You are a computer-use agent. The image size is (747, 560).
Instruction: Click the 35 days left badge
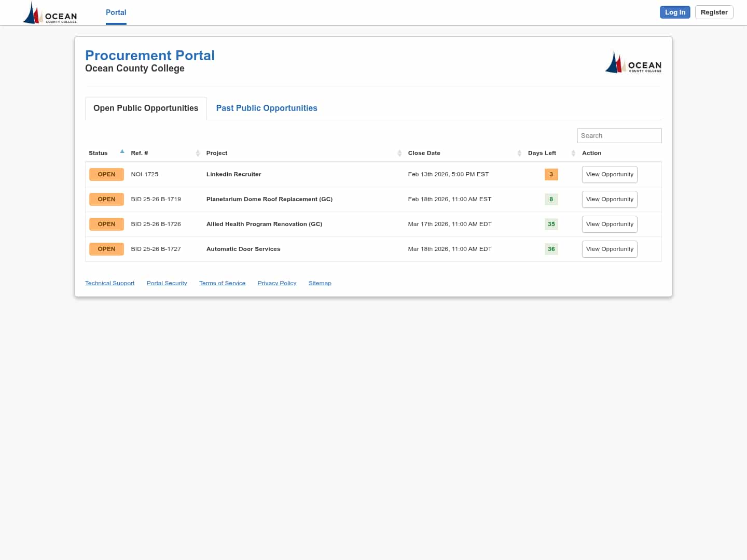551,224
